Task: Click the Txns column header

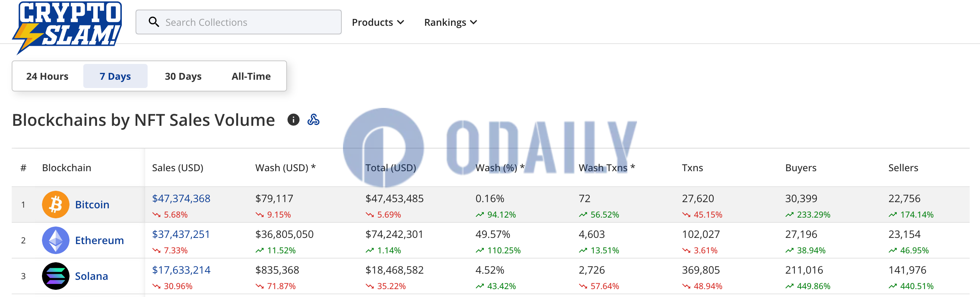Action: [x=692, y=168]
